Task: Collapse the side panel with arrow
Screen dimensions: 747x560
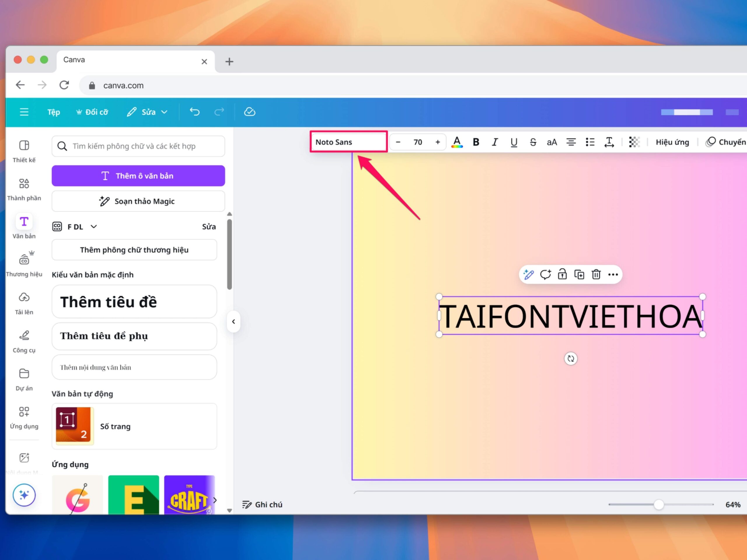Action: click(233, 321)
